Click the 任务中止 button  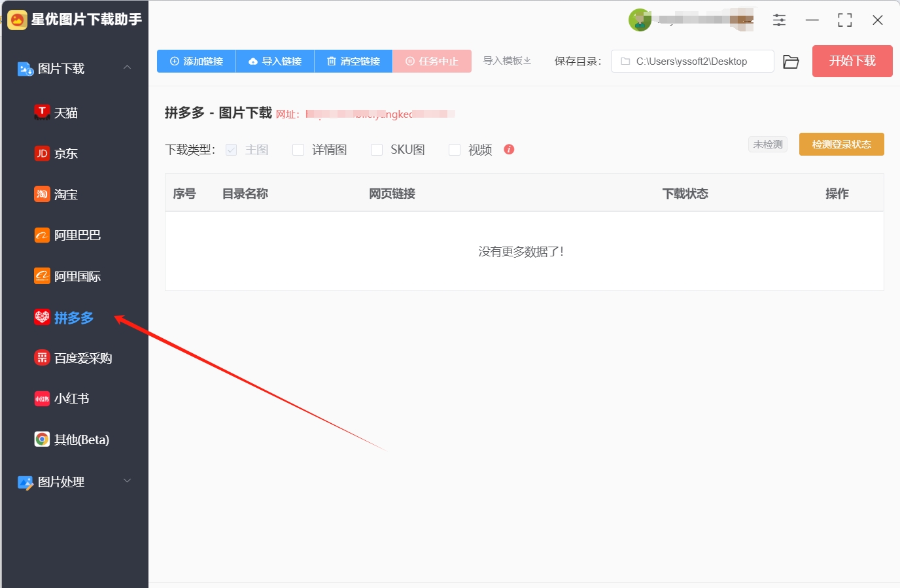pos(432,61)
